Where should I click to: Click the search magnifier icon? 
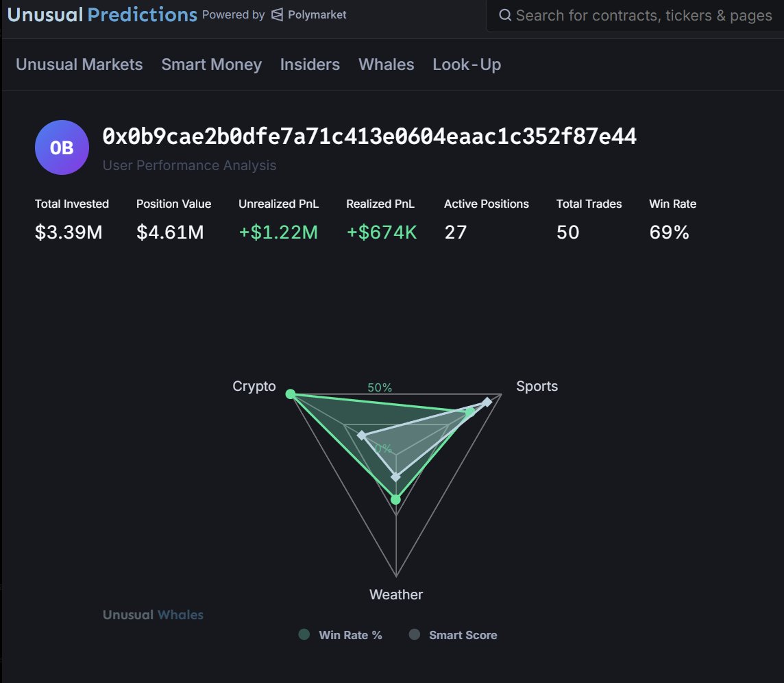coord(505,15)
